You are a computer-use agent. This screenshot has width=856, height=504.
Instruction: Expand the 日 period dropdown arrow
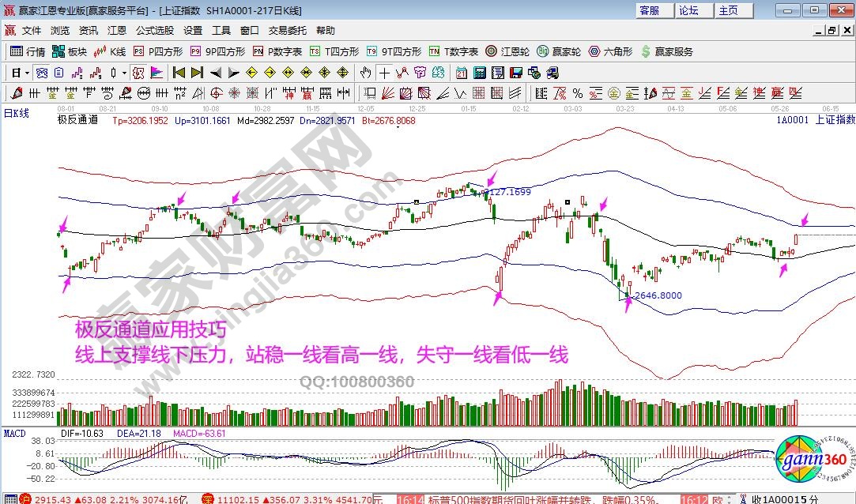27,73
